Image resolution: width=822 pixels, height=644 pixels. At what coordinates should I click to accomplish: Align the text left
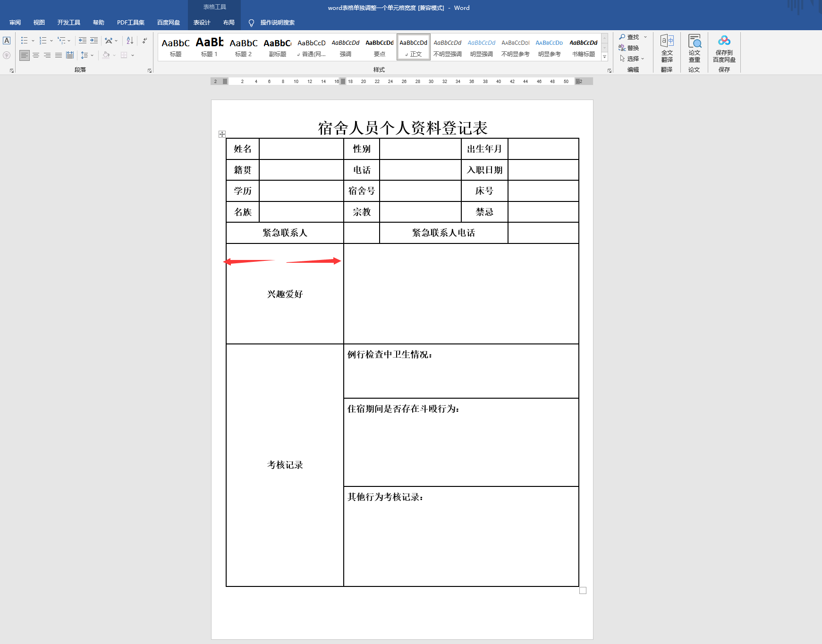(x=25, y=55)
